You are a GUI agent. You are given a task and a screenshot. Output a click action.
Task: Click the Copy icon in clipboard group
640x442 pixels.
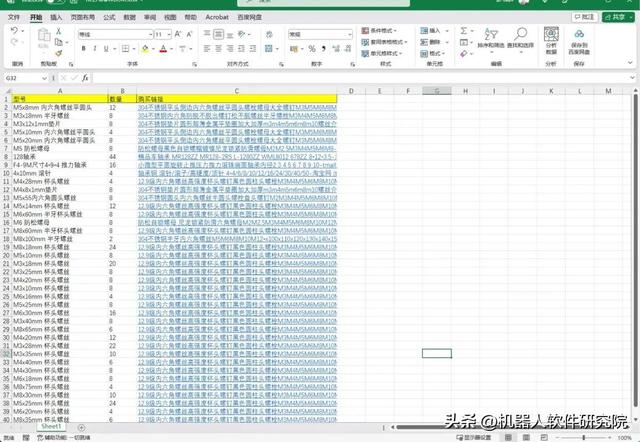[58, 42]
